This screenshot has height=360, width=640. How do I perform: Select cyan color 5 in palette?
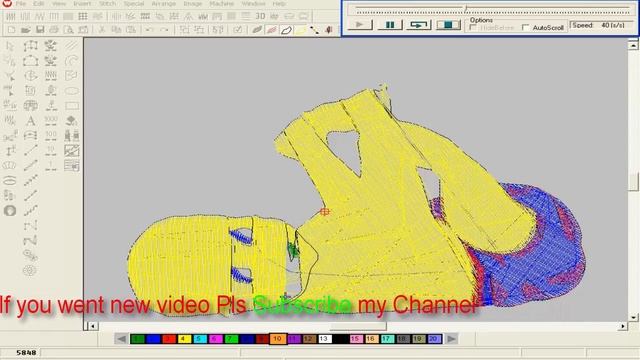click(x=200, y=339)
